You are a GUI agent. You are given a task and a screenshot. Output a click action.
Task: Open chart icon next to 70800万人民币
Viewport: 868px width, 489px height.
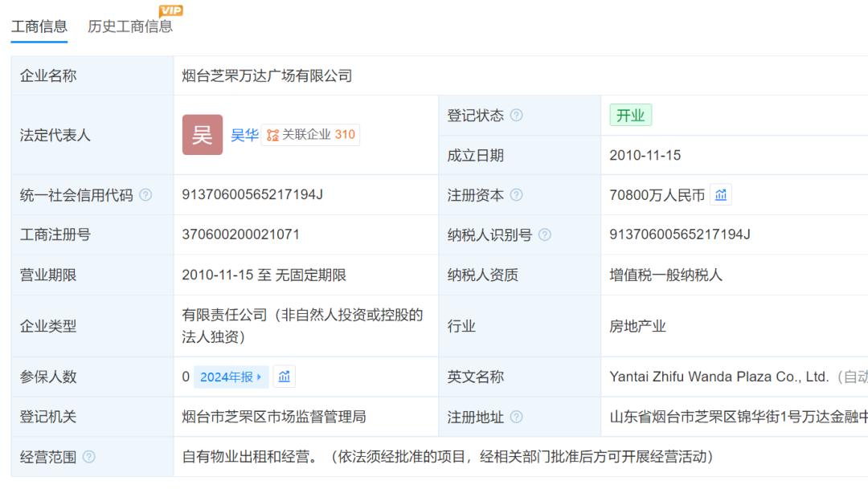[x=721, y=194]
